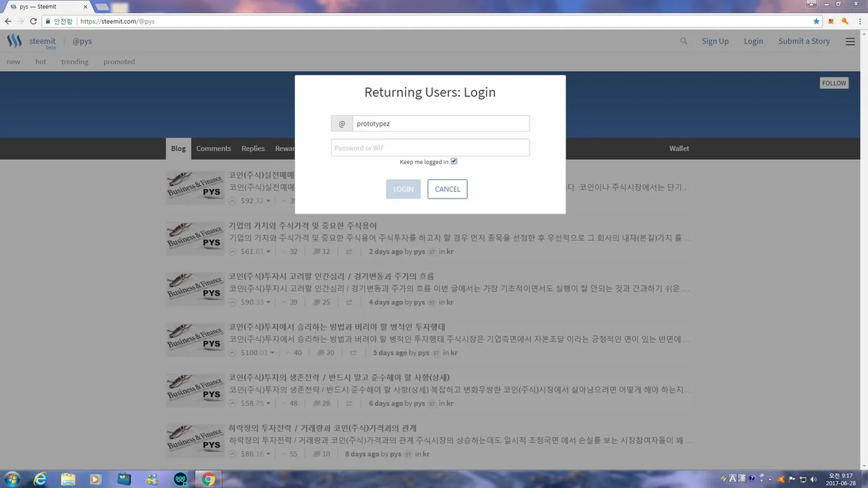Image resolution: width=868 pixels, height=488 pixels.
Task: Click the LOGIN button in dialog
Action: (x=403, y=189)
